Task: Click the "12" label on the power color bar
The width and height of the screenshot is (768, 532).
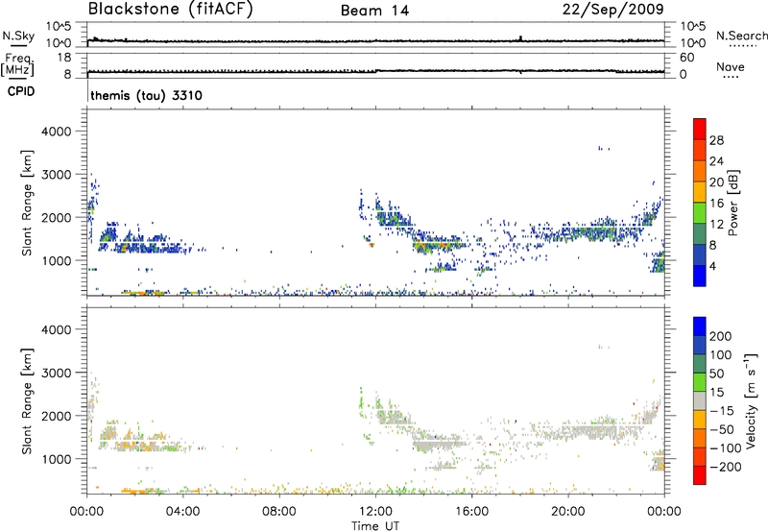Action: (x=716, y=225)
